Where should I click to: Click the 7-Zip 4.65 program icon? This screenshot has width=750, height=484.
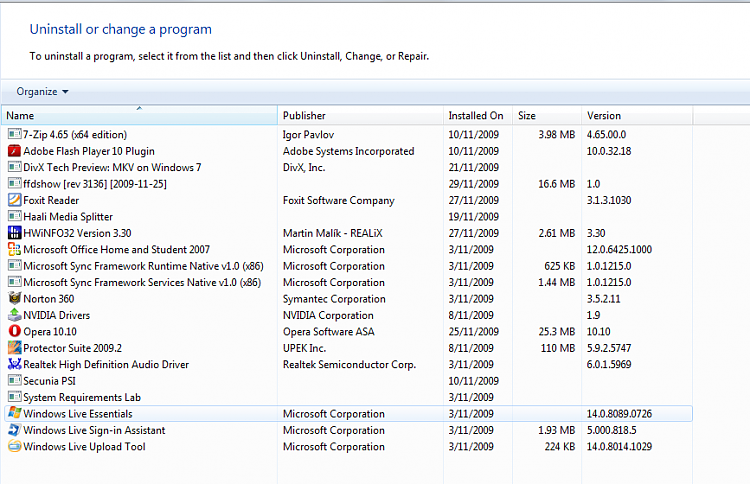15,134
